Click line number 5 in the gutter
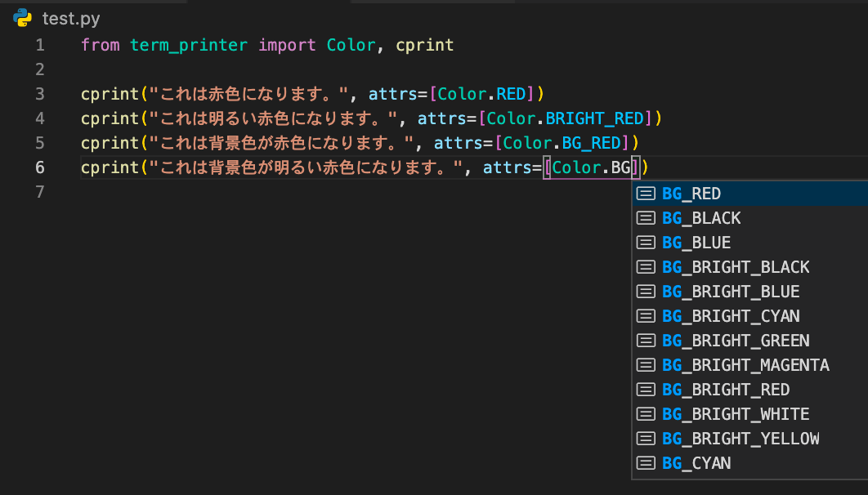The image size is (868, 495). point(40,143)
